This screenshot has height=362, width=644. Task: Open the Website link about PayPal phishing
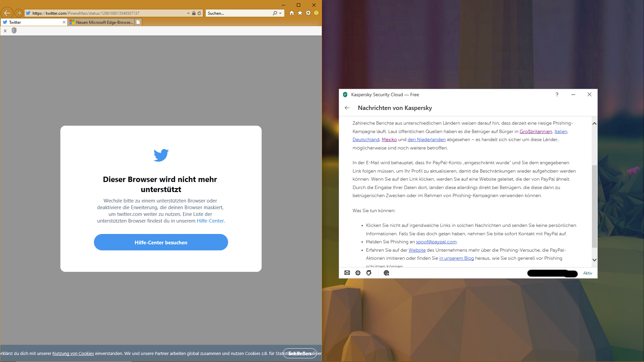[417, 250]
